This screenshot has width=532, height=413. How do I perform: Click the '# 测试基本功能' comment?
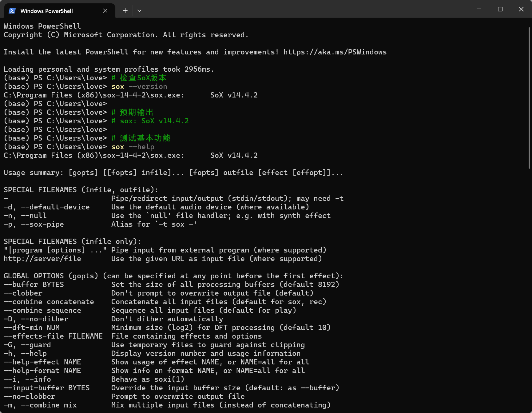[141, 138]
